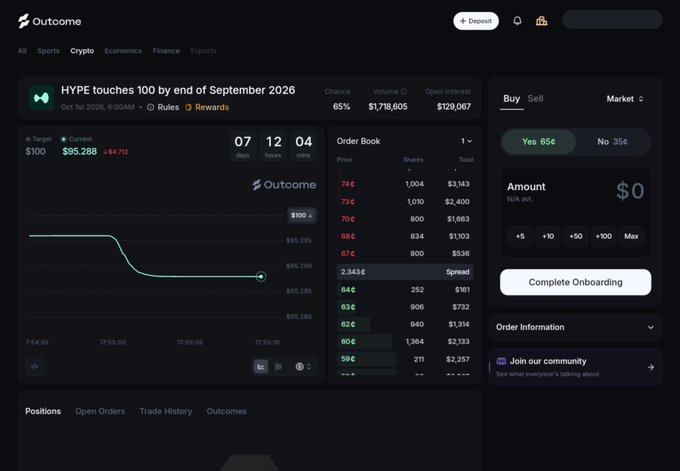Screen dimensions: 680x471
Task: Open the Outcomes tab
Action: 226,411
